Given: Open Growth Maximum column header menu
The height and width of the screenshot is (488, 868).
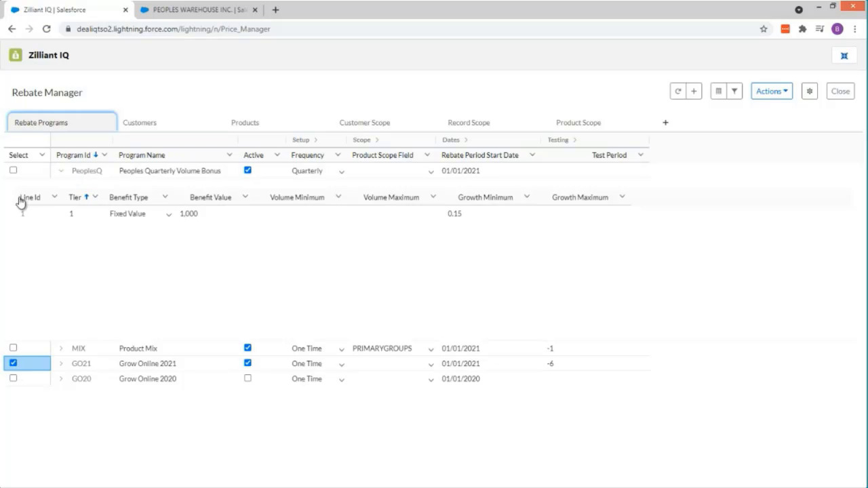Looking at the screenshot, I should pyautogui.click(x=622, y=197).
